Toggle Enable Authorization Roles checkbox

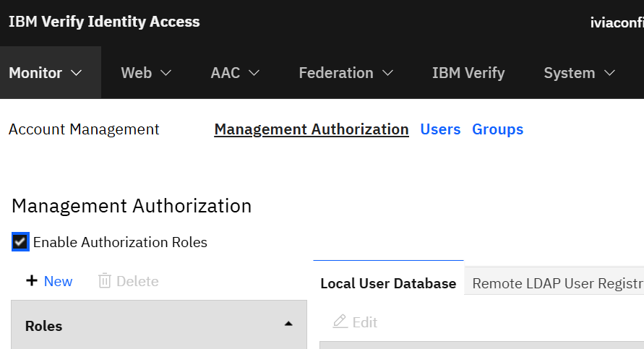click(20, 242)
